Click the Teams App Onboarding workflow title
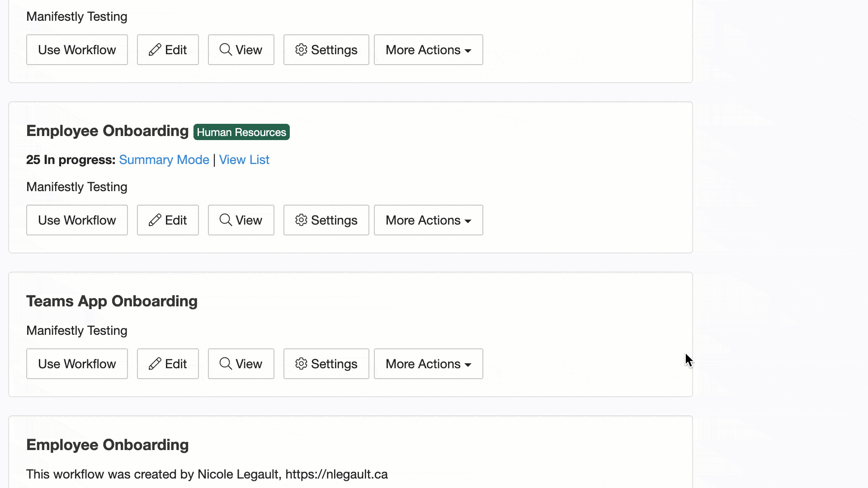 click(112, 301)
